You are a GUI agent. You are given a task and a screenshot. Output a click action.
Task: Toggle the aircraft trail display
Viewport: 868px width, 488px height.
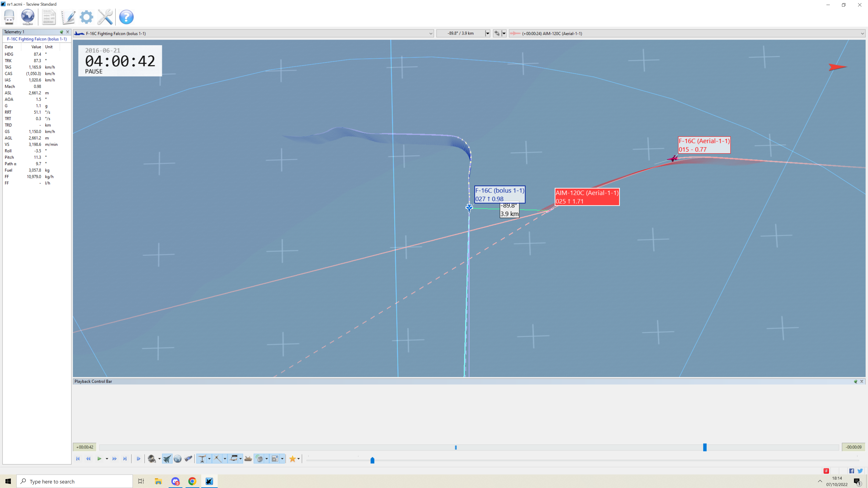point(218,459)
